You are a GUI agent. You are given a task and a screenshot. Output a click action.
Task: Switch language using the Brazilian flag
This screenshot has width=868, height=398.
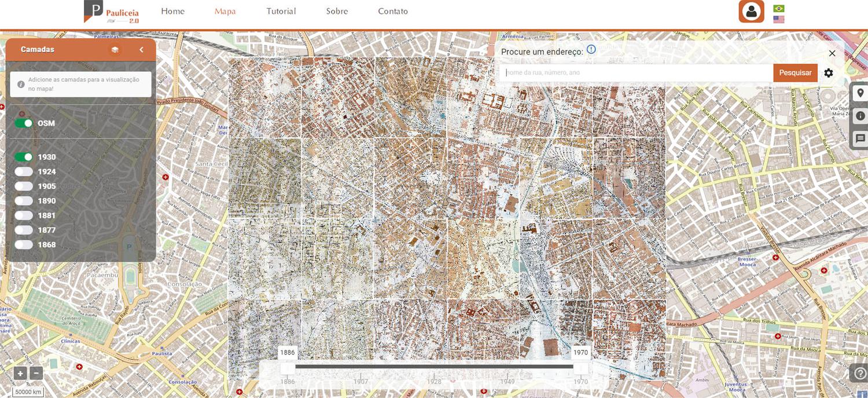[779, 9]
